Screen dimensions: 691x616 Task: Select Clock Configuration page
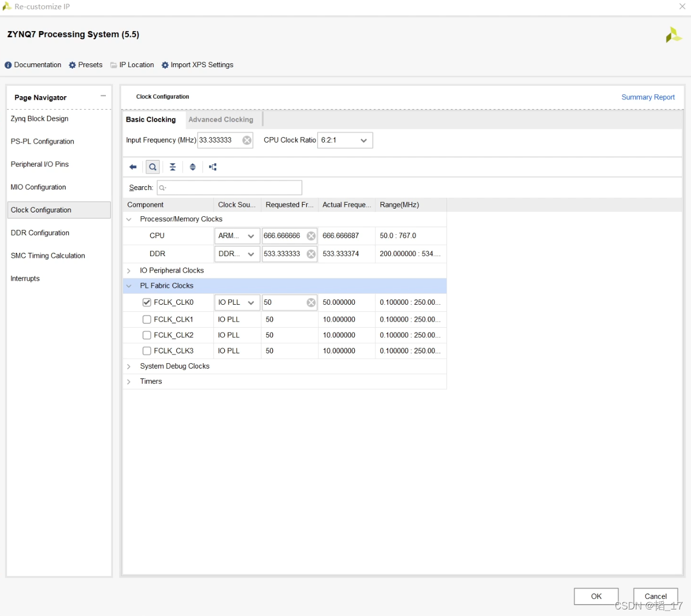click(x=59, y=210)
